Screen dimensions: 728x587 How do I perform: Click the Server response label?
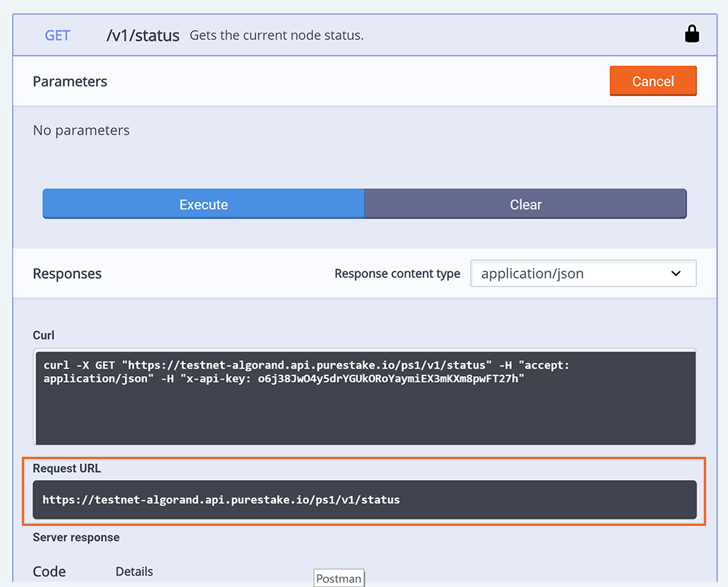[76, 537]
